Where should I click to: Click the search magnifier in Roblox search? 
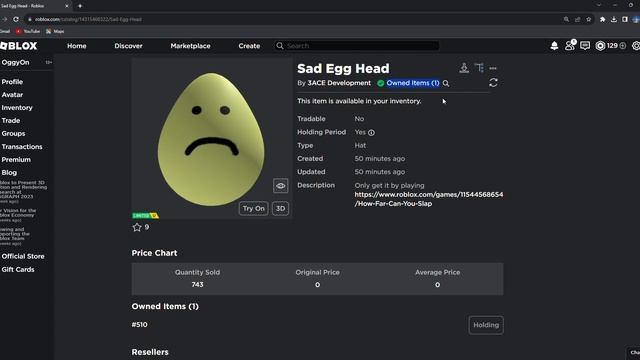tap(280, 46)
